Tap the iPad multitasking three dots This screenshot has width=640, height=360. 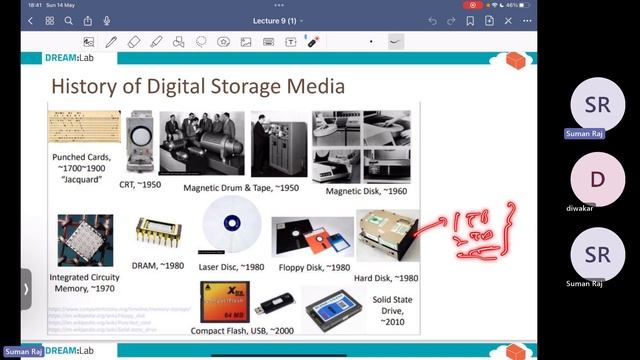[x=279, y=5]
